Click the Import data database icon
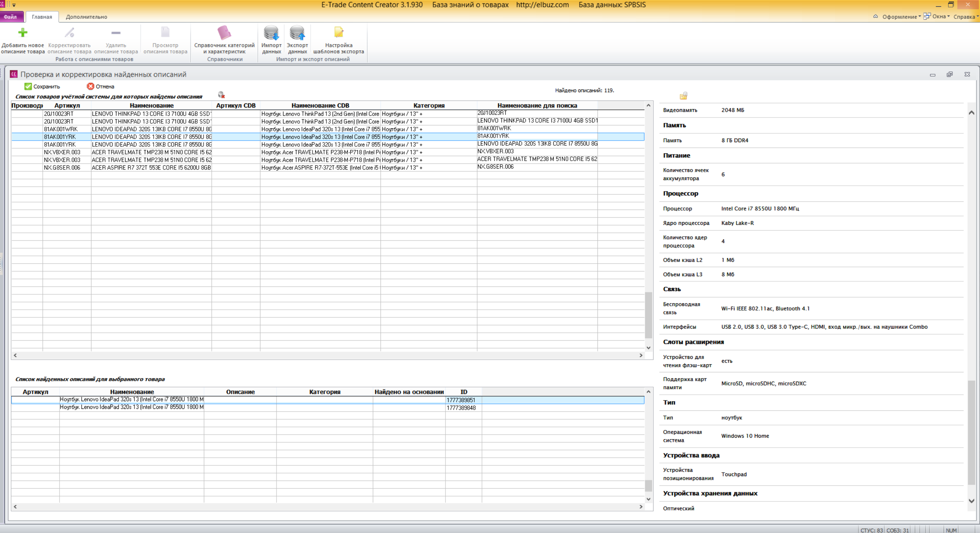Screen dimensions: 980x533 tap(271, 33)
